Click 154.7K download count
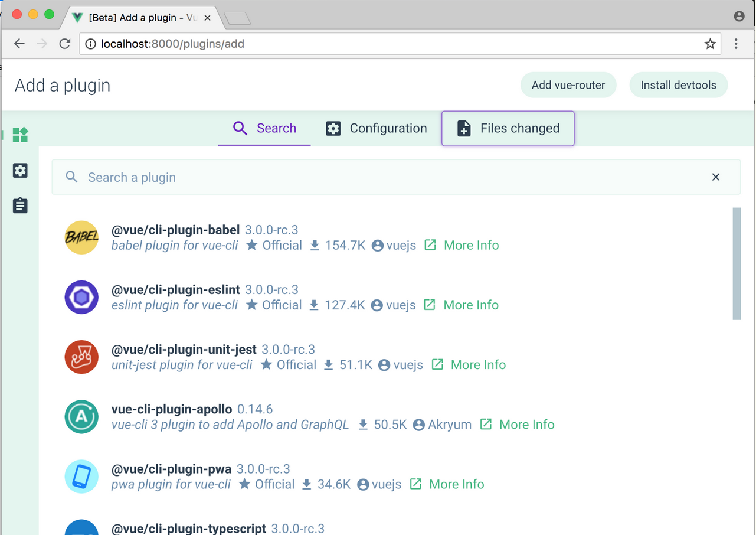Image resolution: width=756 pixels, height=535 pixels. click(x=345, y=245)
